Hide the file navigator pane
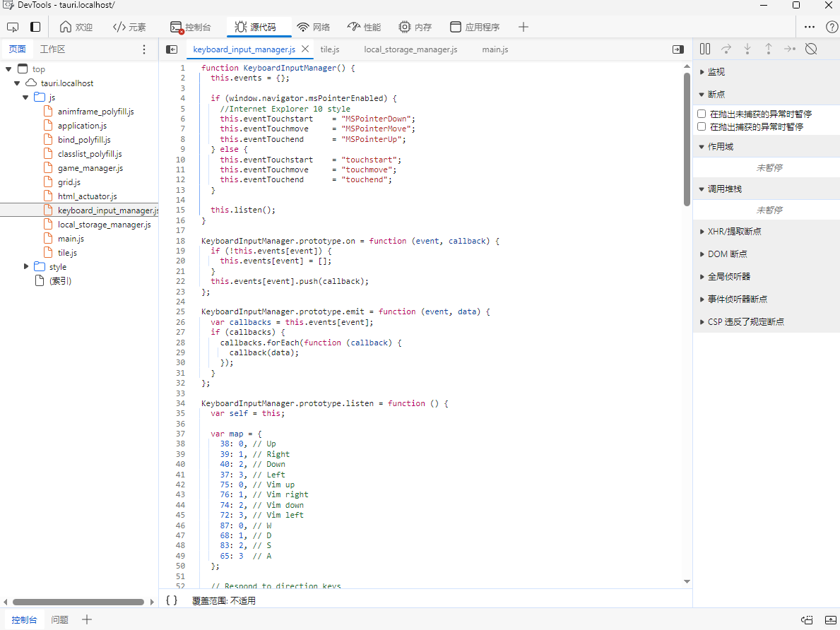This screenshot has height=630, width=840. tap(171, 49)
